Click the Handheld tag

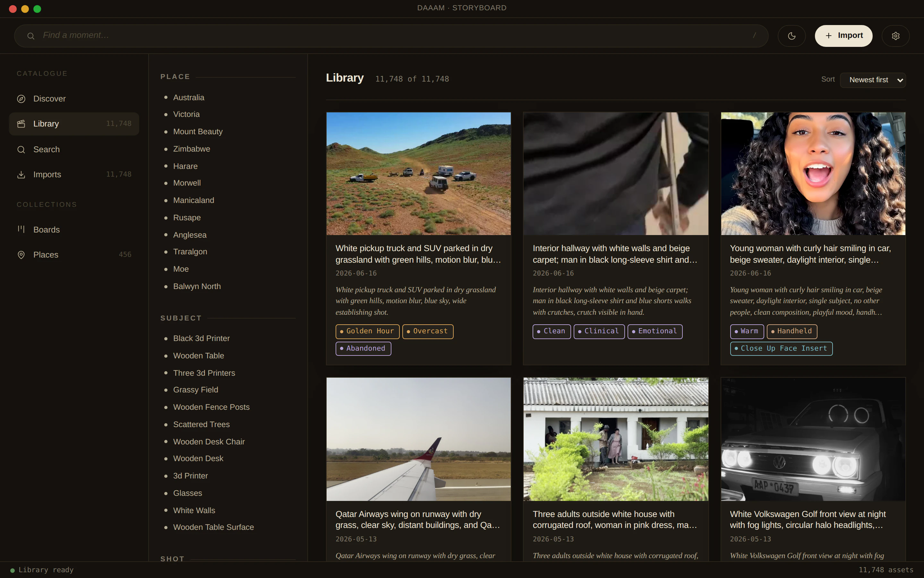792,331
